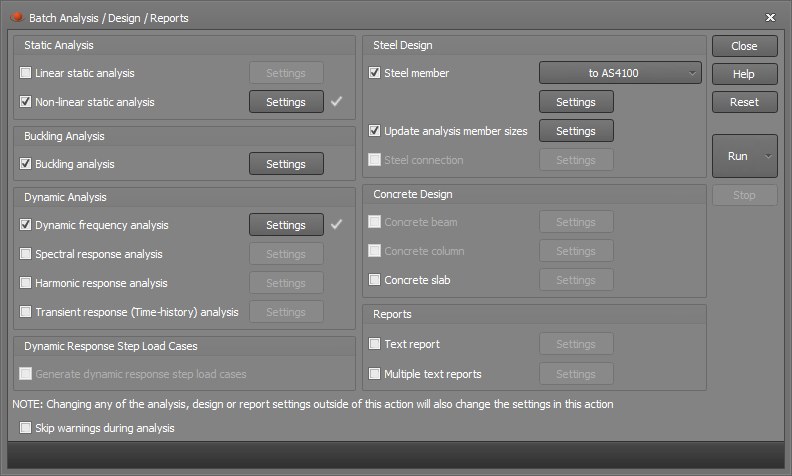Click the Reset button
The height and width of the screenshot is (476, 792).
pyautogui.click(x=745, y=102)
